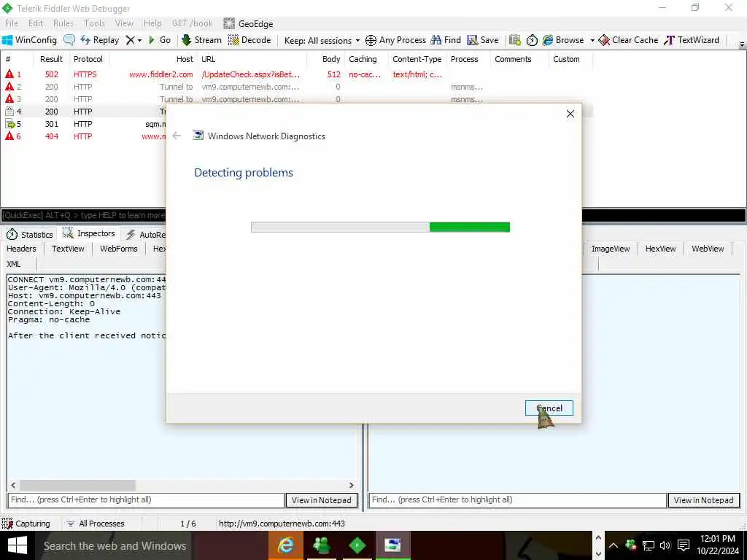Open request XML inspector tab

(14, 264)
